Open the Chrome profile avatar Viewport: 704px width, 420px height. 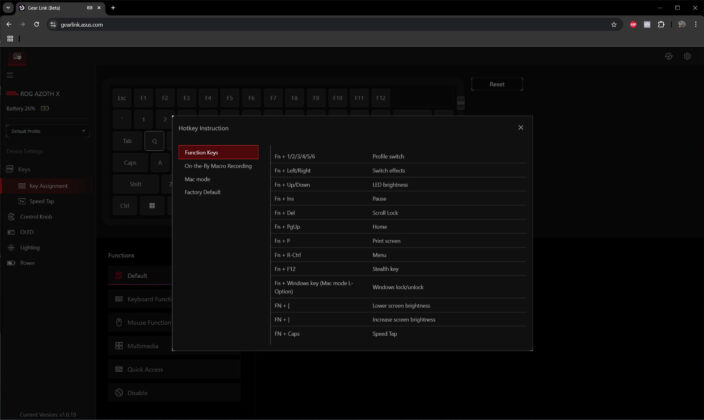click(x=682, y=25)
